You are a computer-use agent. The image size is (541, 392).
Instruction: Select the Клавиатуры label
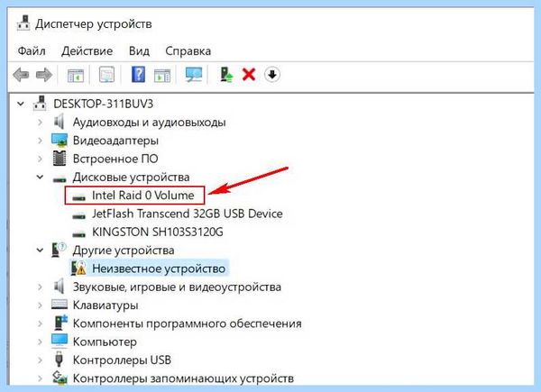(105, 305)
